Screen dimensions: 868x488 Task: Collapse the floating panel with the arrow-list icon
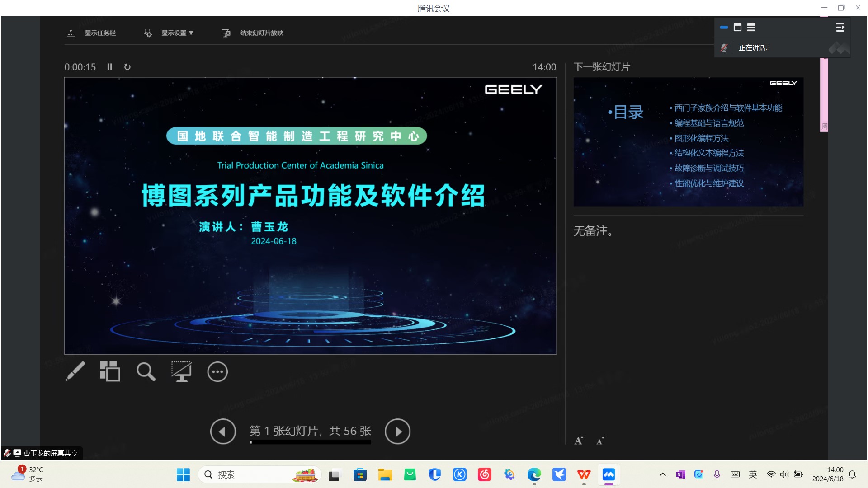coord(840,28)
